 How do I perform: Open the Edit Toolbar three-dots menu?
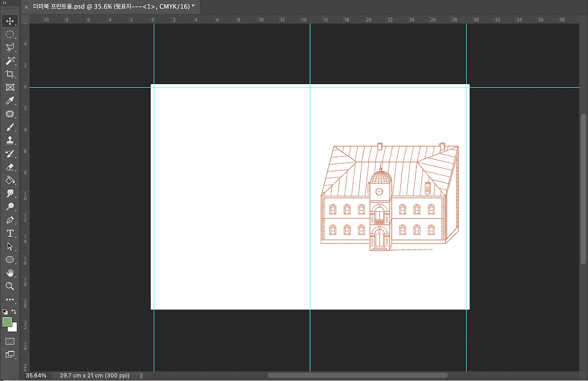10,300
